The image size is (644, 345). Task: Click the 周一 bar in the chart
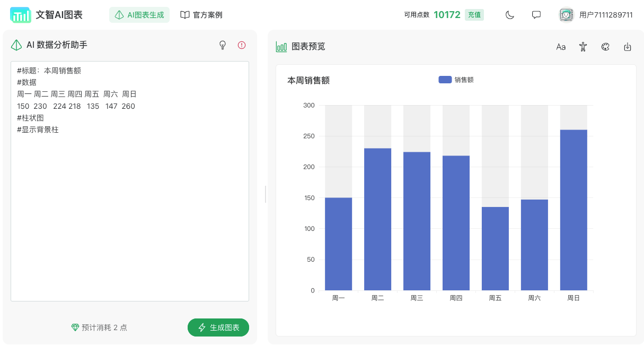(338, 244)
